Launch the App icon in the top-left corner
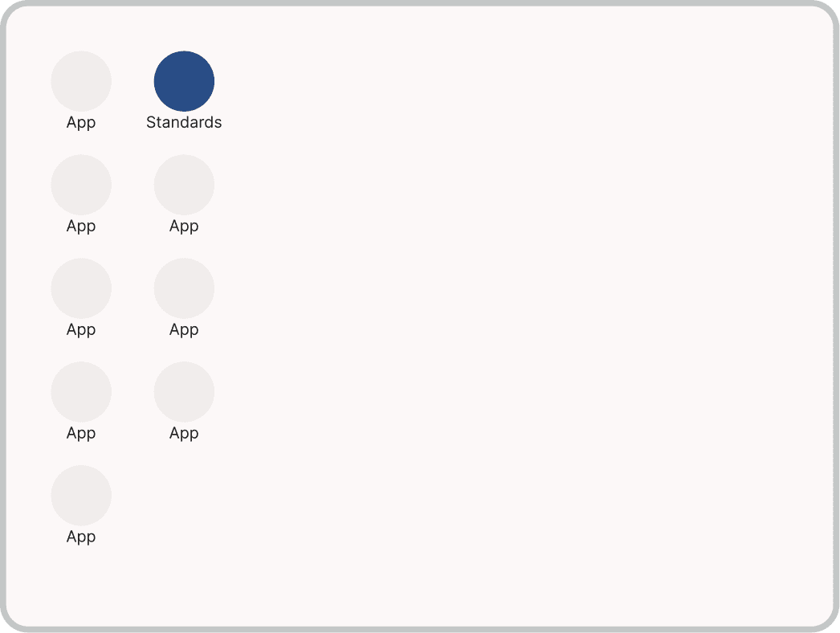840x633 pixels. (x=81, y=80)
